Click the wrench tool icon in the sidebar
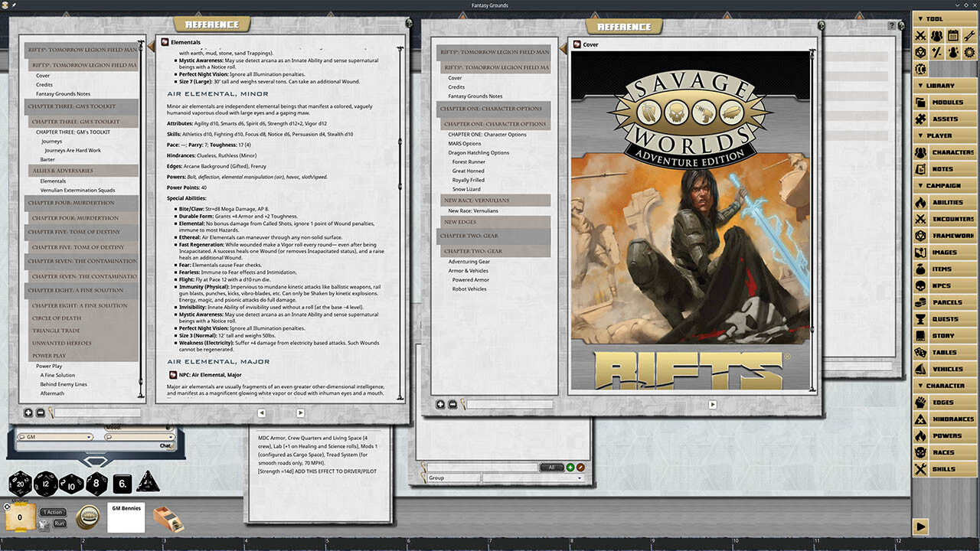The height and width of the screenshot is (551, 980). point(971,36)
